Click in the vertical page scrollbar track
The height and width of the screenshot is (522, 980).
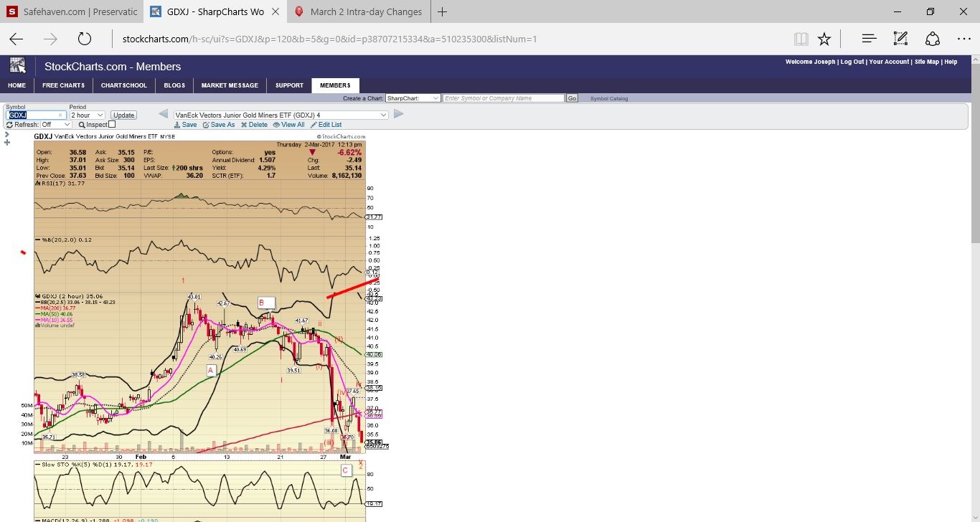point(974,359)
